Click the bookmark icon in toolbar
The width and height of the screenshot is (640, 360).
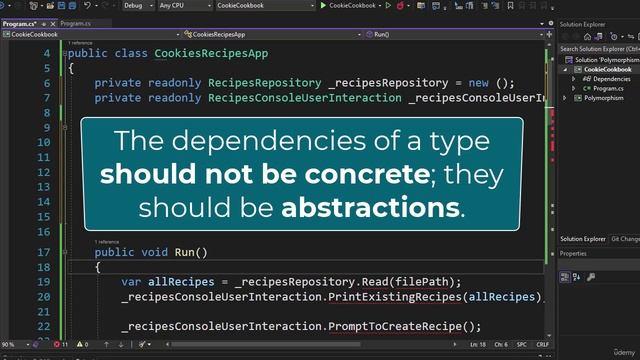(510, 6)
